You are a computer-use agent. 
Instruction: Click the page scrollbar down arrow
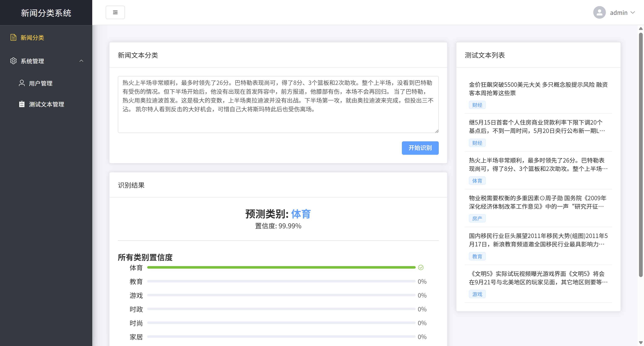pos(640,342)
